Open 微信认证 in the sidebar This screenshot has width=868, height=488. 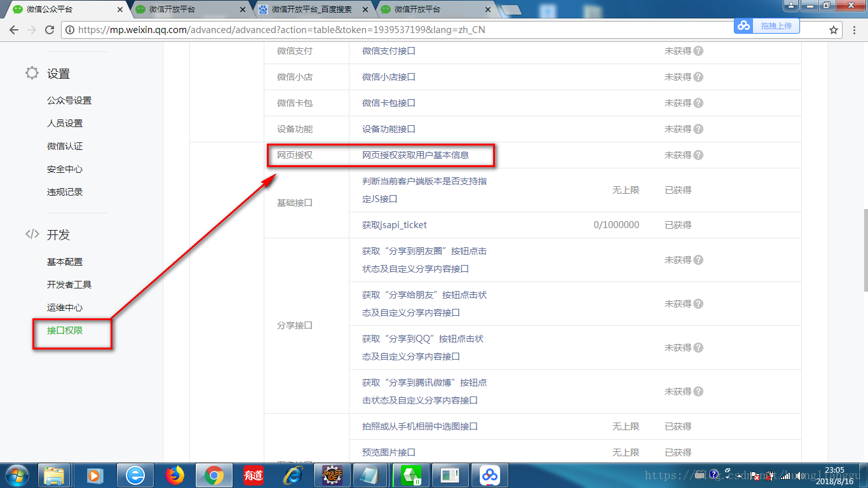[x=65, y=146]
